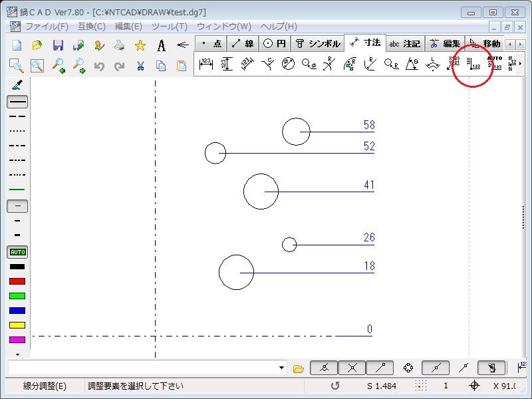Image resolution: width=532 pixels, height=399 pixels.
Task: Toggle endpoint snap button
Action: (x=380, y=368)
